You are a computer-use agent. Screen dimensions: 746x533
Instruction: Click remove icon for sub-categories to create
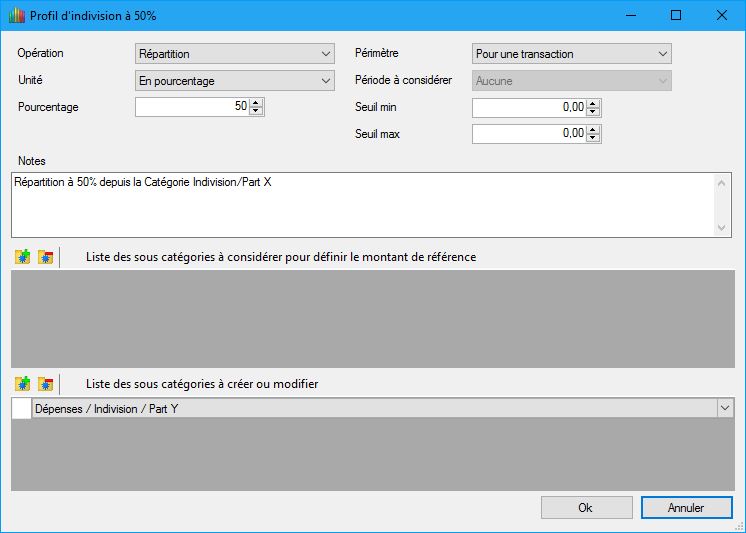tap(45, 383)
